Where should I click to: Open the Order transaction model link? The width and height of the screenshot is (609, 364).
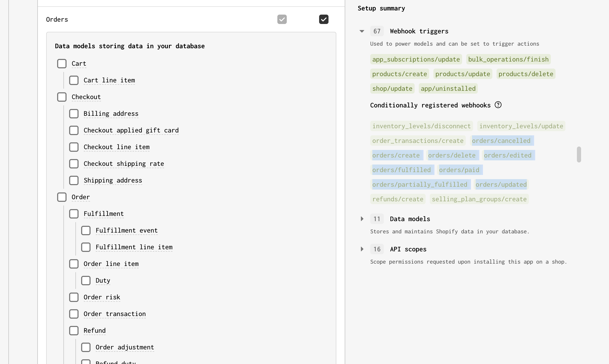pyautogui.click(x=115, y=314)
